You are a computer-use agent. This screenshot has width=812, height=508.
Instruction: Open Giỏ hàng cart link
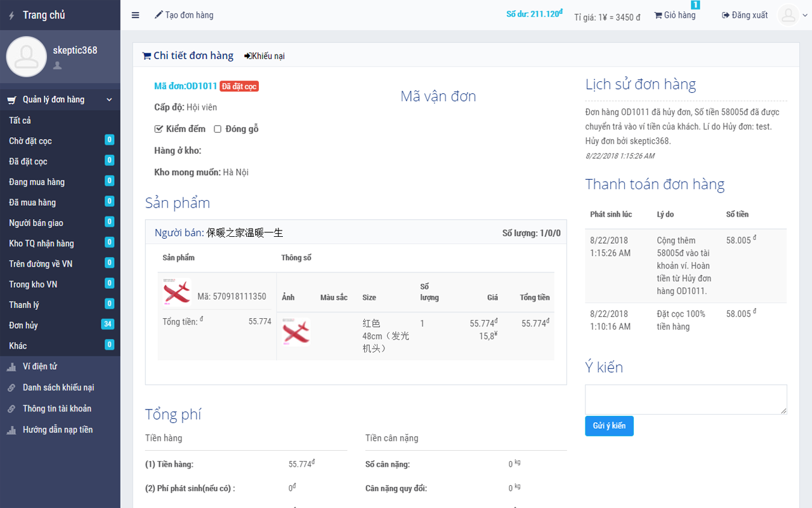click(x=675, y=15)
